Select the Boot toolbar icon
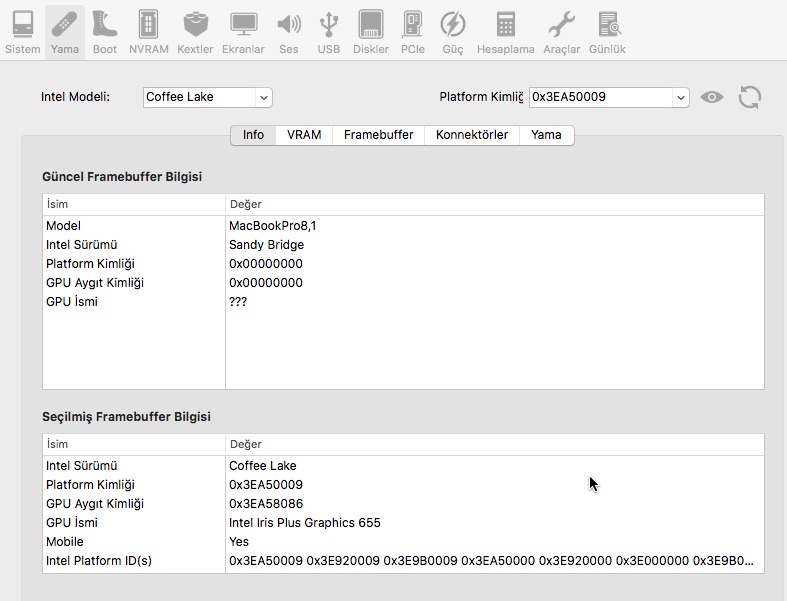This screenshot has height=601, width=787. (104, 31)
